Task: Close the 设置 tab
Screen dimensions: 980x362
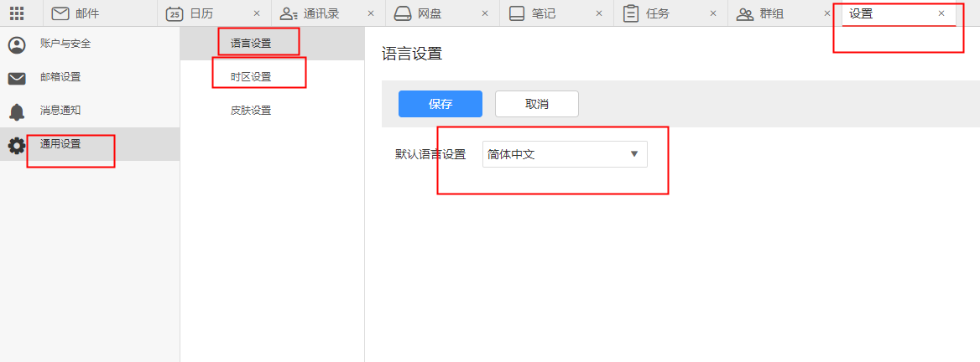Action: point(941,13)
